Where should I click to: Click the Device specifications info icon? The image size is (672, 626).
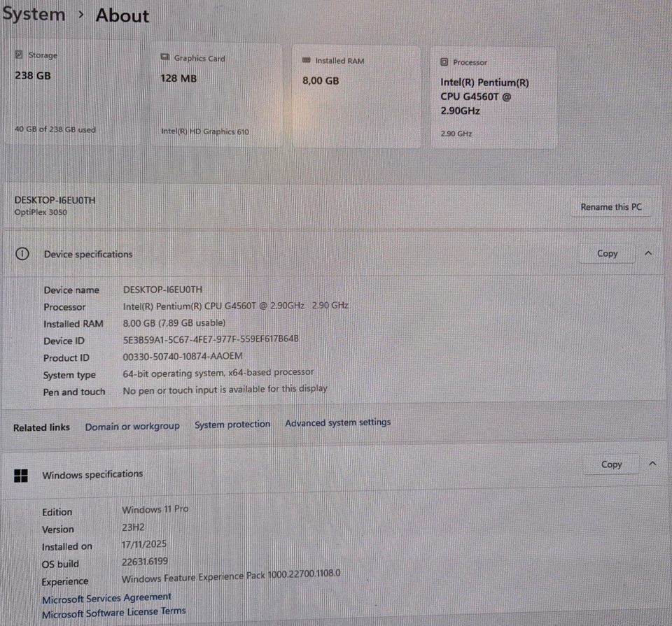click(x=22, y=254)
